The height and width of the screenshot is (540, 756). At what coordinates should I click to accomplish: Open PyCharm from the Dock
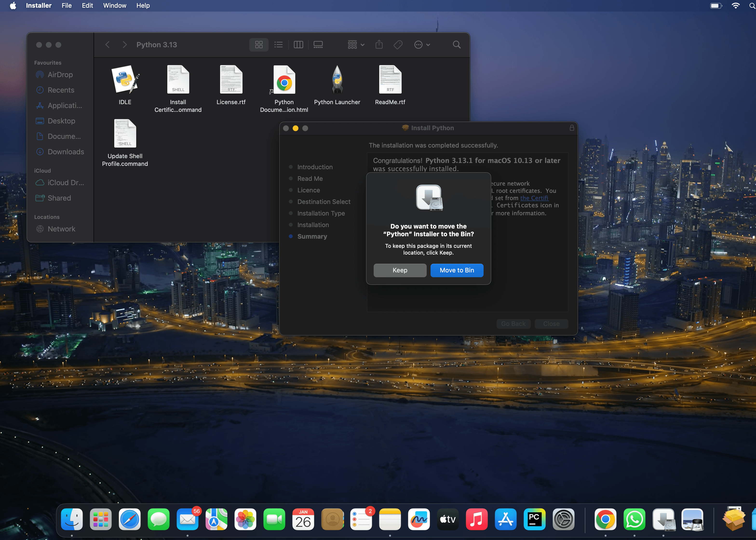coord(535,519)
